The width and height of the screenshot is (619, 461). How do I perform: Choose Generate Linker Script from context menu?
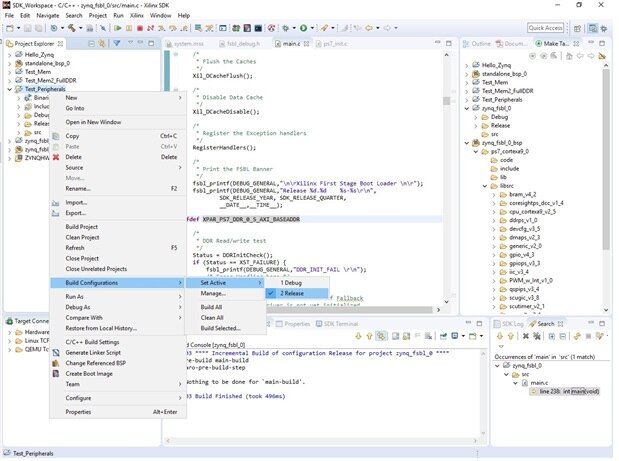tap(93, 352)
